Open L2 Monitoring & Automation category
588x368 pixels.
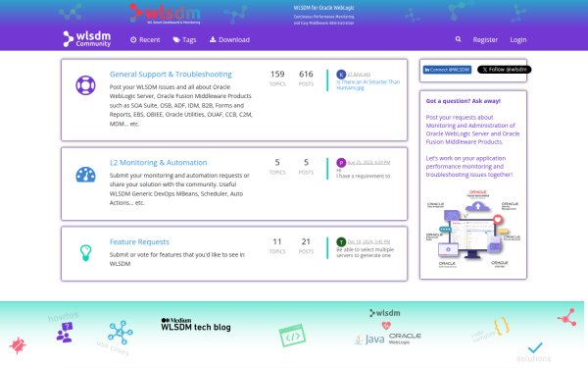click(158, 163)
